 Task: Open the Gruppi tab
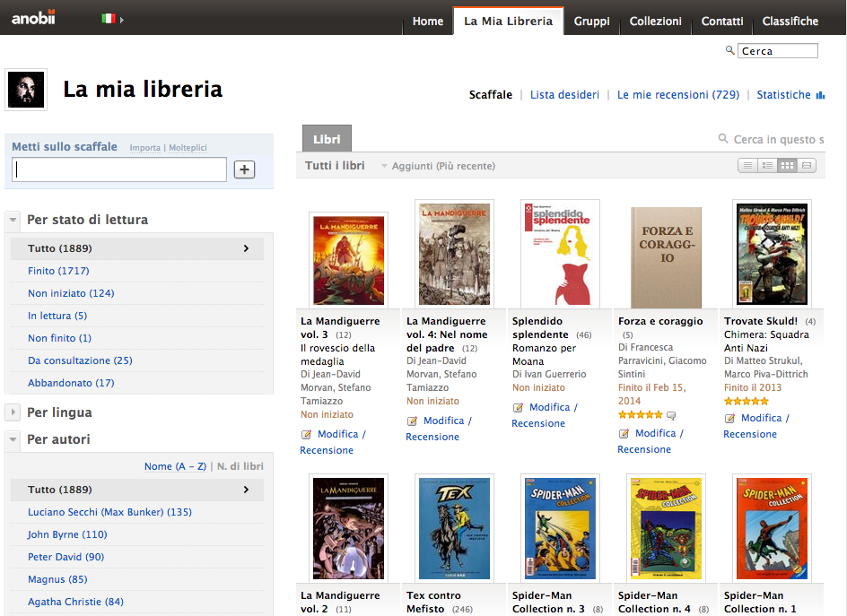click(591, 21)
